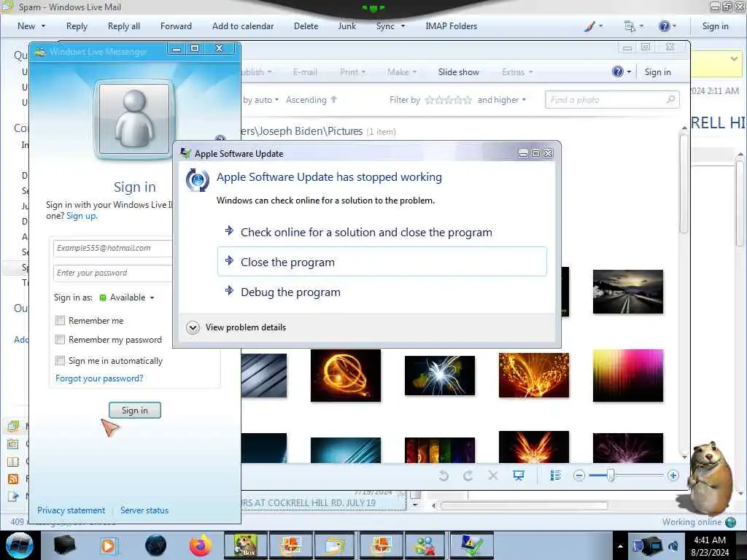Open the Privacy statement link
This screenshot has height=560, width=747.
coord(71,510)
